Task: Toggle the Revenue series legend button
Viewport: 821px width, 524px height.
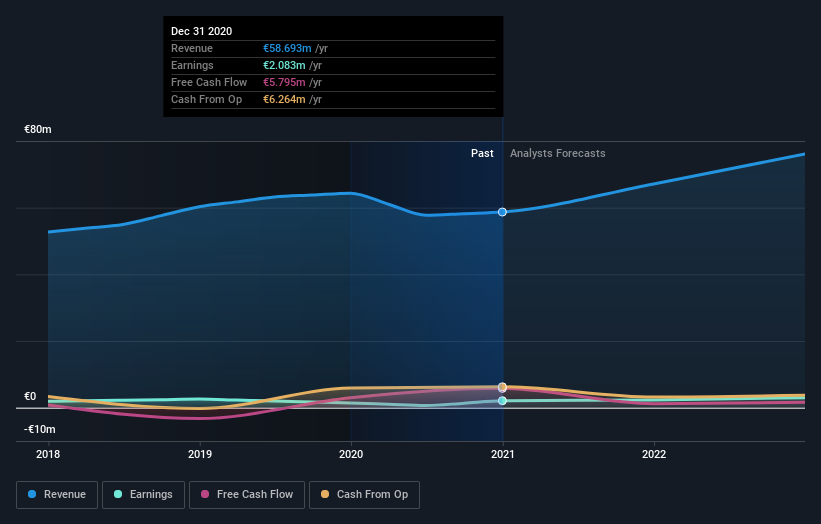Action: click(x=57, y=495)
